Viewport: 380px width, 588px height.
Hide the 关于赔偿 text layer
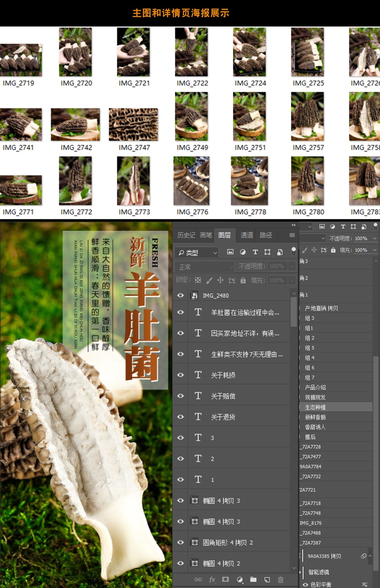click(181, 396)
